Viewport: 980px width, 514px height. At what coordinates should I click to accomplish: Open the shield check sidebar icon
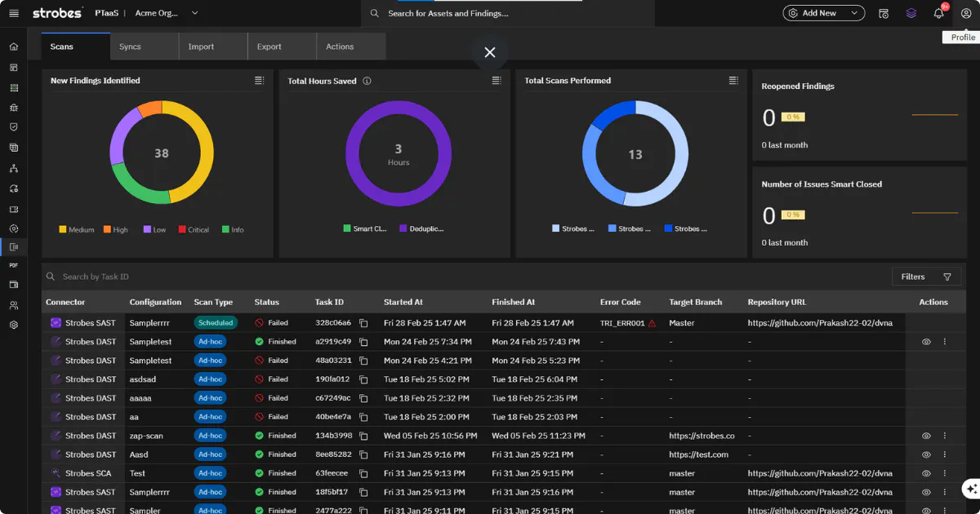(x=14, y=127)
